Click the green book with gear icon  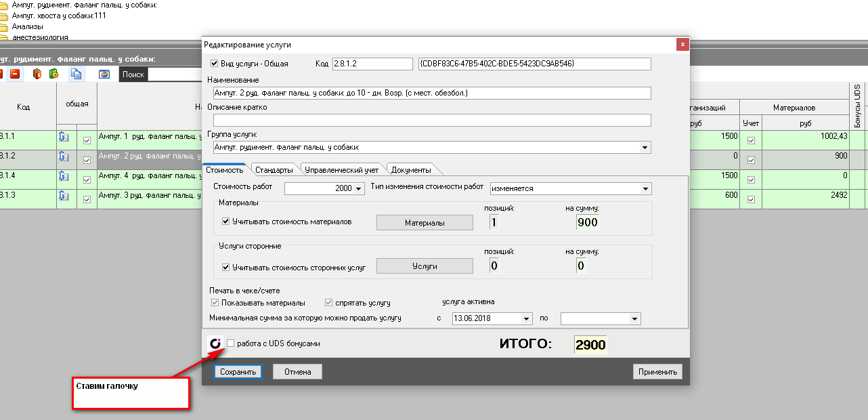pos(53,74)
